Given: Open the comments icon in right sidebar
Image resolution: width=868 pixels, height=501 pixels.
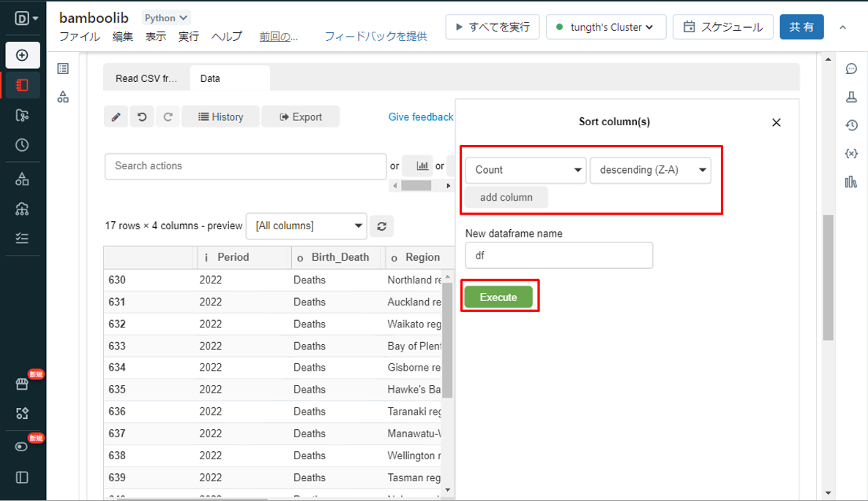Looking at the screenshot, I should click(851, 69).
